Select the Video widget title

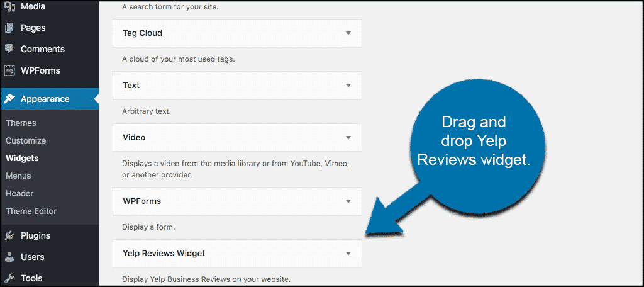[x=134, y=137]
